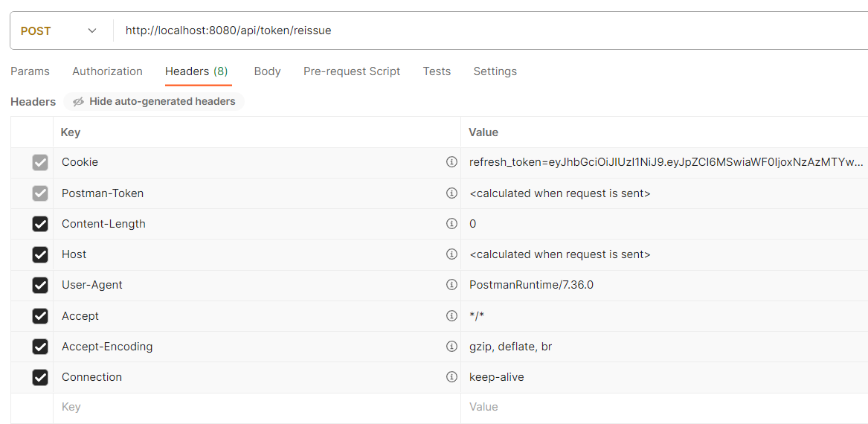The image size is (868, 424).
Task: Click the info icon beside Postman-Token
Action: point(451,193)
